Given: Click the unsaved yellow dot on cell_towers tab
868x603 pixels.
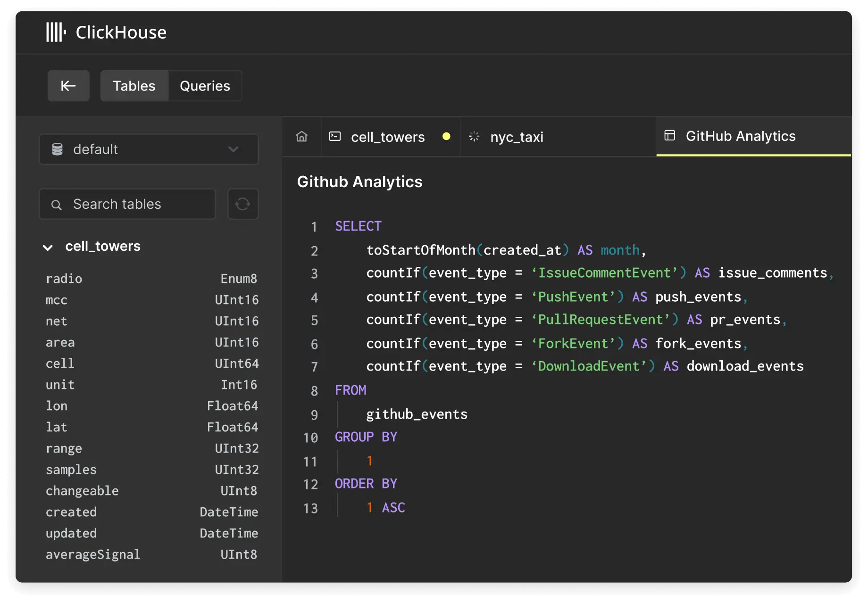Looking at the screenshot, I should (x=446, y=137).
